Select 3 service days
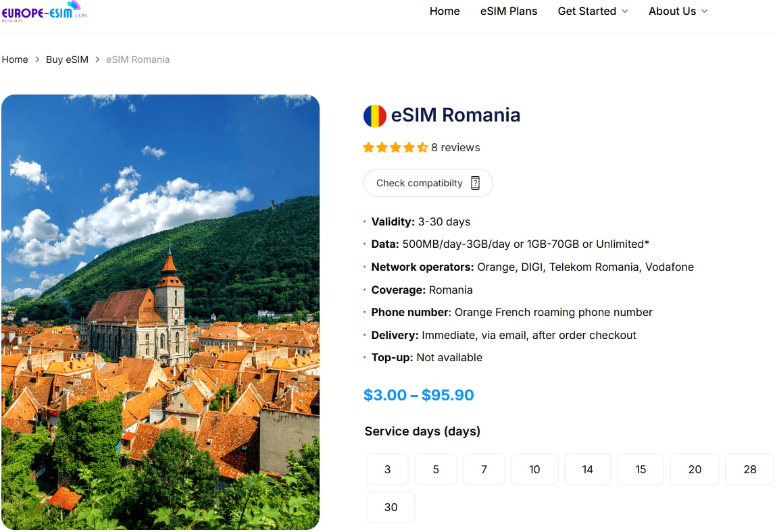Image resolution: width=775 pixels, height=532 pixels. [x=387, y=469]
